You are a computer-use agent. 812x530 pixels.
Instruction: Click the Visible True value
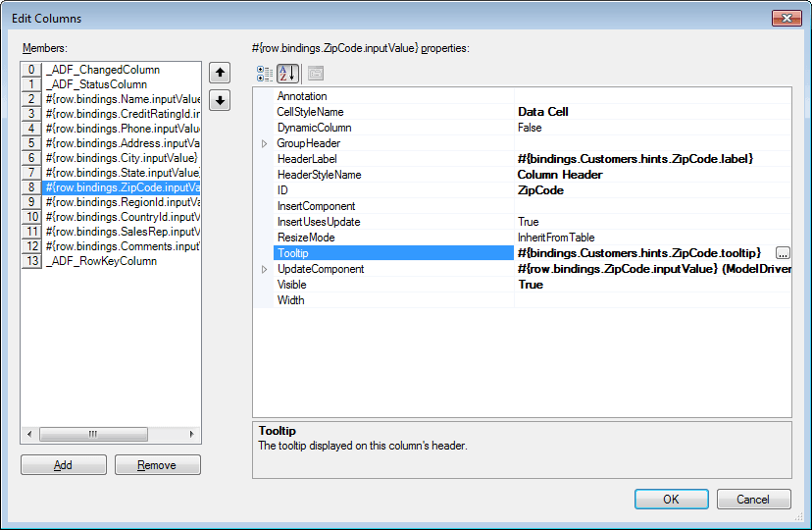click(x=531, y=285)
